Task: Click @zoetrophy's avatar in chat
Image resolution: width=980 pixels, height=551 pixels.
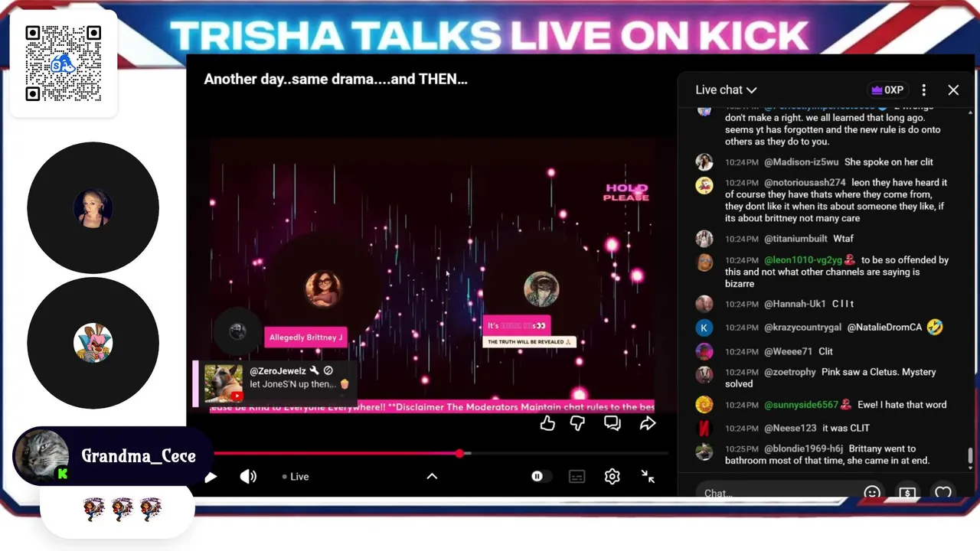Action: point(704,374)
